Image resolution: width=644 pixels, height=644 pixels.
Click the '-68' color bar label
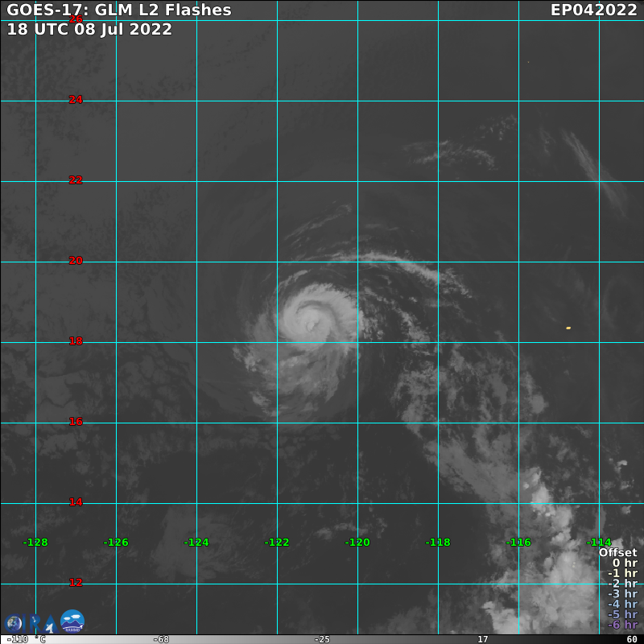tap(161, 639)
